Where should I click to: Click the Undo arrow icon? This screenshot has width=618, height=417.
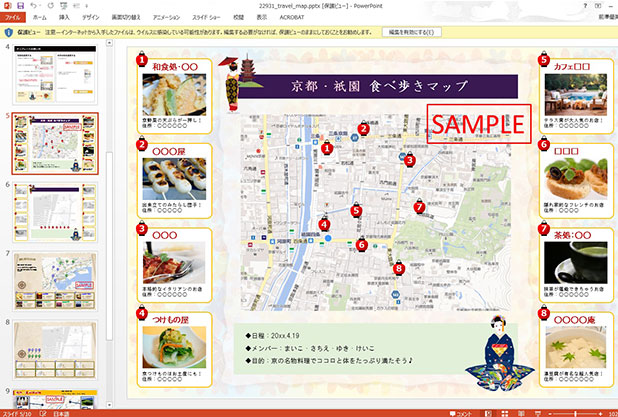tap(34, 6)
